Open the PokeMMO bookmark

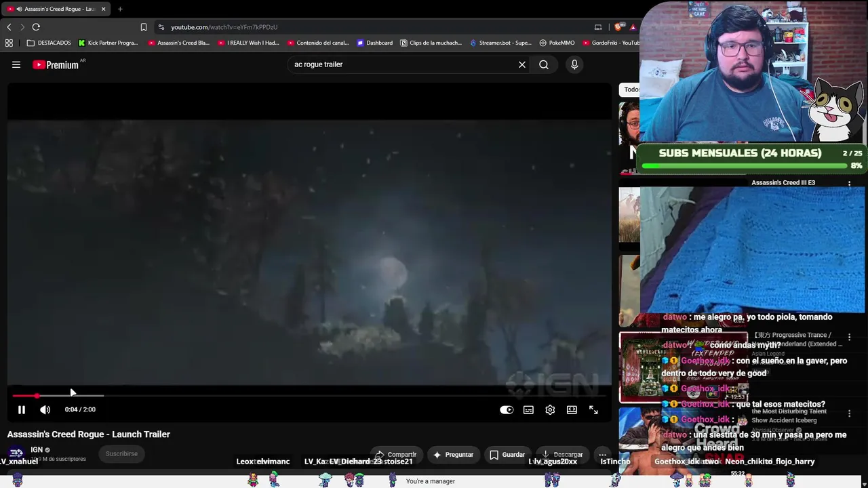coord(557,43)
